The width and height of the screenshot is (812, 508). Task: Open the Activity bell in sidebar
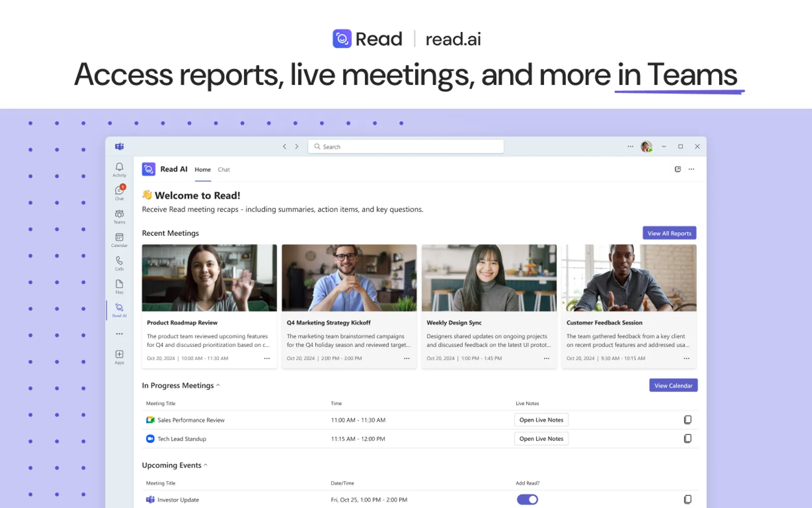click(x=119, y=170)
